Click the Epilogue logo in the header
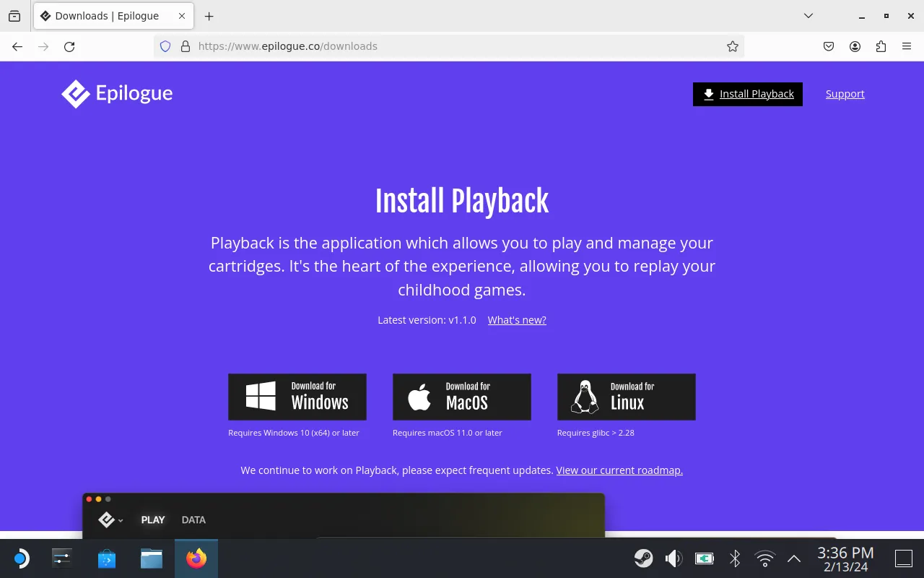Screen dimensions: 924x578 (117, 94)
